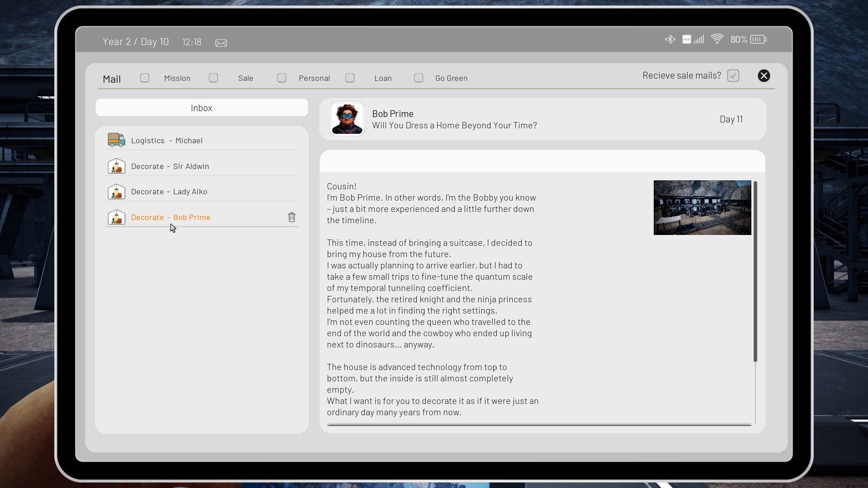Click the decorate house icon on Lady Aiko's mail

pyautogui.click(x=116, y=192)
